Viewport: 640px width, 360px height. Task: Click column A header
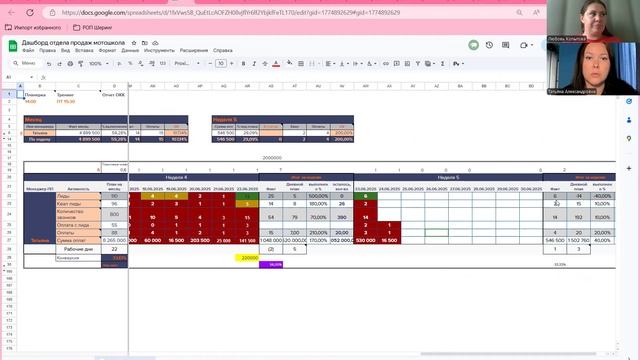(x=20, y=86)
